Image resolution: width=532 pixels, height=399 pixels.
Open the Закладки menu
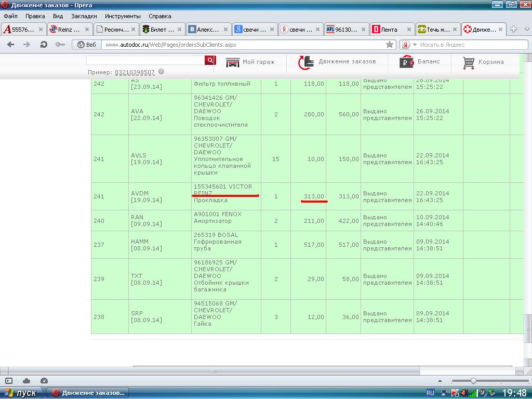(x=84, y=16)
